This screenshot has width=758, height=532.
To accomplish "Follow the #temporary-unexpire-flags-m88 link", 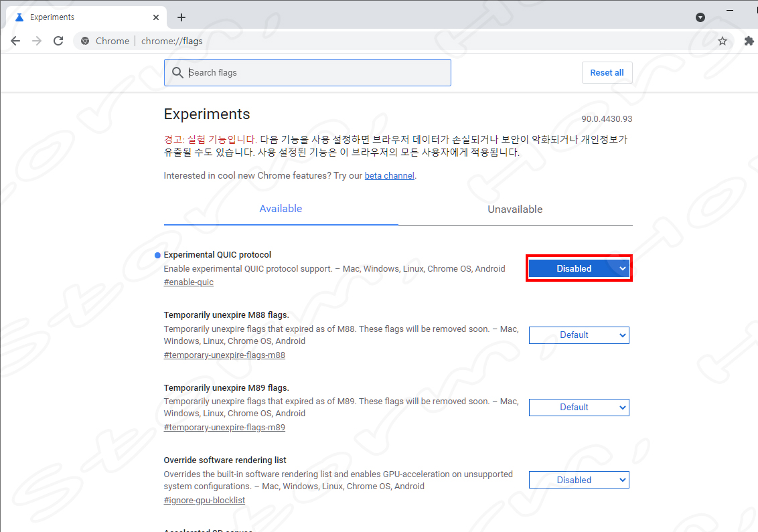I will (x=224, y=355).
